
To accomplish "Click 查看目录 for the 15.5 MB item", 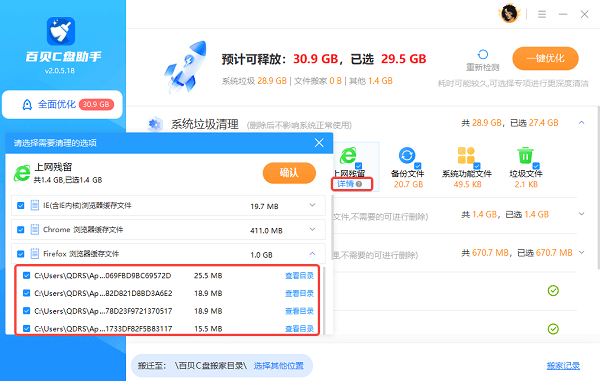I will pyautogui.click(x=299, y=329).
